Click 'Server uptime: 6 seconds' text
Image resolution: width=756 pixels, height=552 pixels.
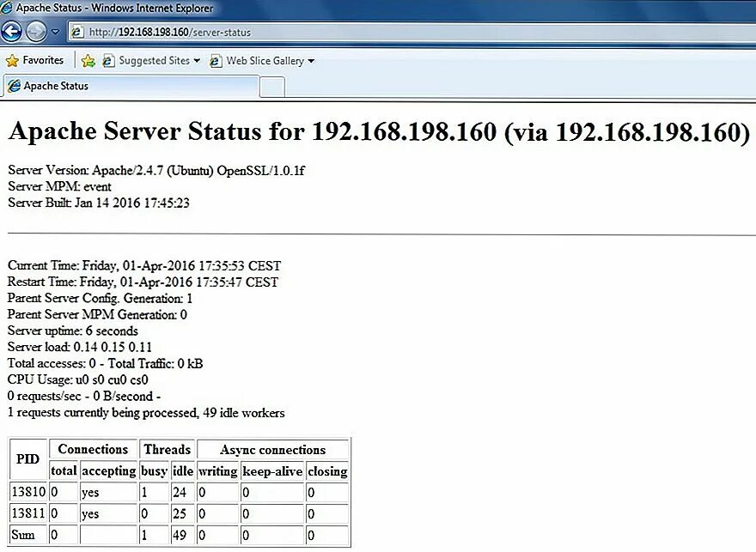tap(73, 331)
